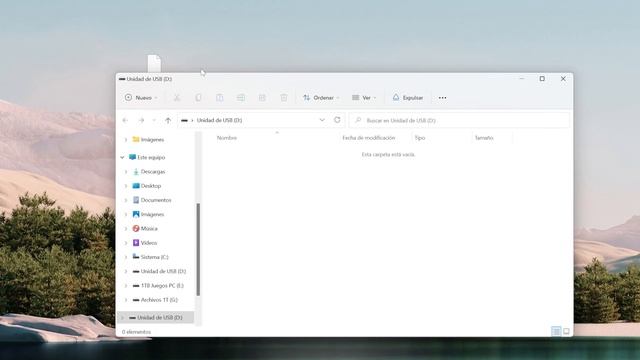
Task: Expand the Sistema (C:) chevron
Action: (x=126, y=257)
